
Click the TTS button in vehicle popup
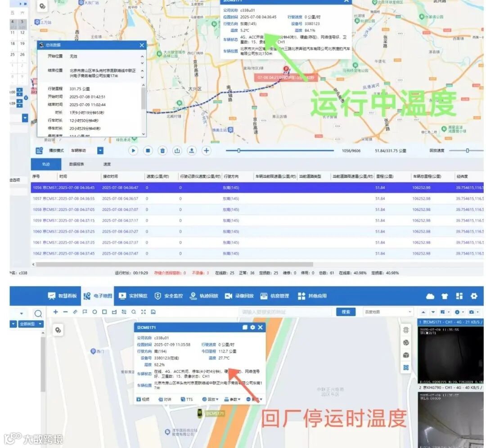pos(187,399)
